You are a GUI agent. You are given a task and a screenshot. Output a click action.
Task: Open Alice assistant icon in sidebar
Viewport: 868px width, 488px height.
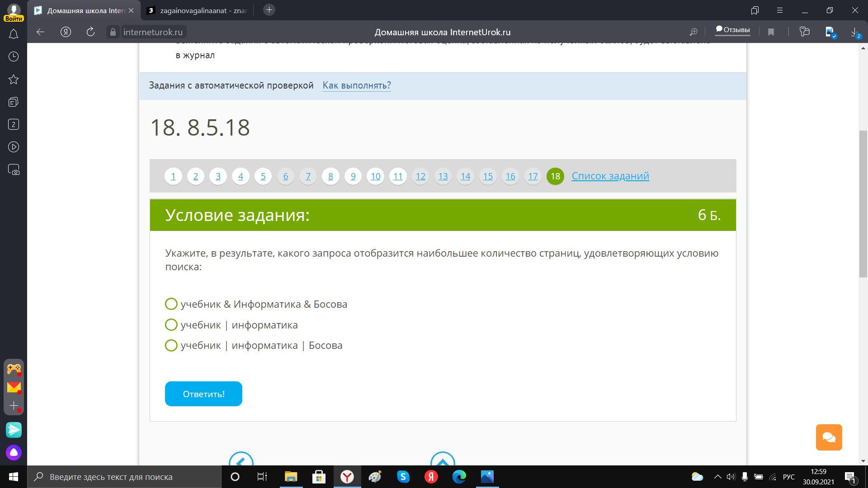14,452
